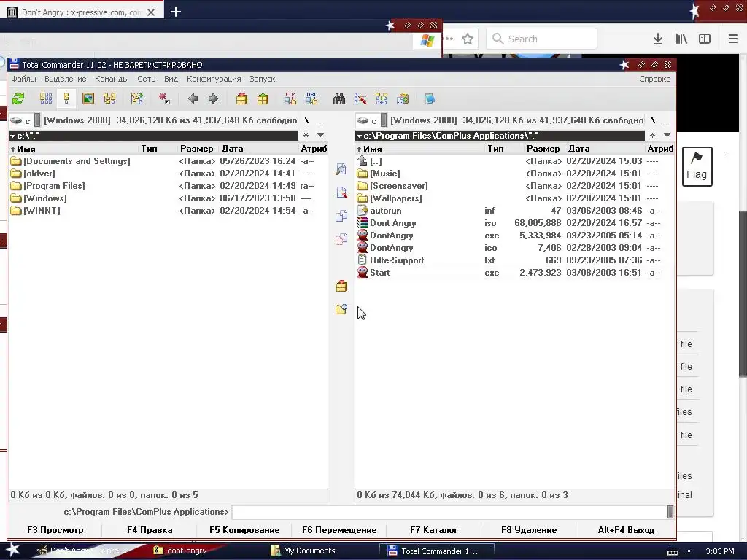Image resolution: width=747 pixels, height=560 pixels.
Task: Click the left panel path bar c:\*.*
Action: (153, 136)
